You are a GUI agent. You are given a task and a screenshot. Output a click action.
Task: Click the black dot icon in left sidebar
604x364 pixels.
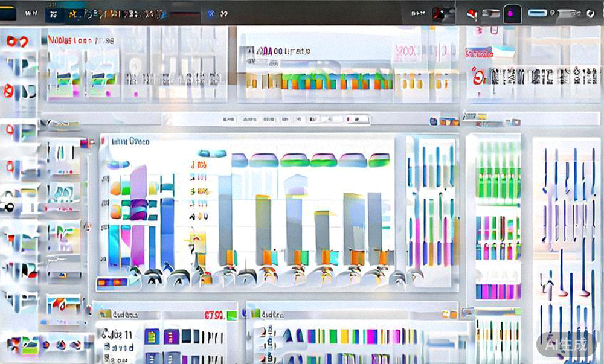coord(10,207)
